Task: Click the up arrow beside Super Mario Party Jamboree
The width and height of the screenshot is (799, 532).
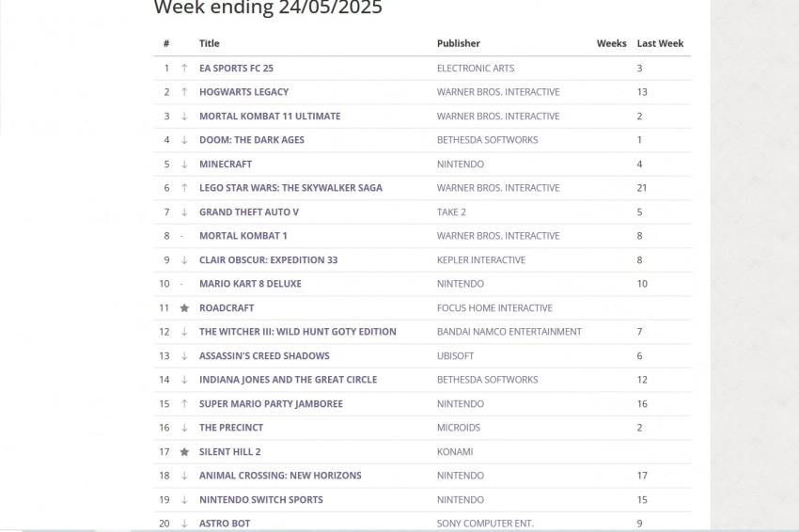Action: [184, 404]
